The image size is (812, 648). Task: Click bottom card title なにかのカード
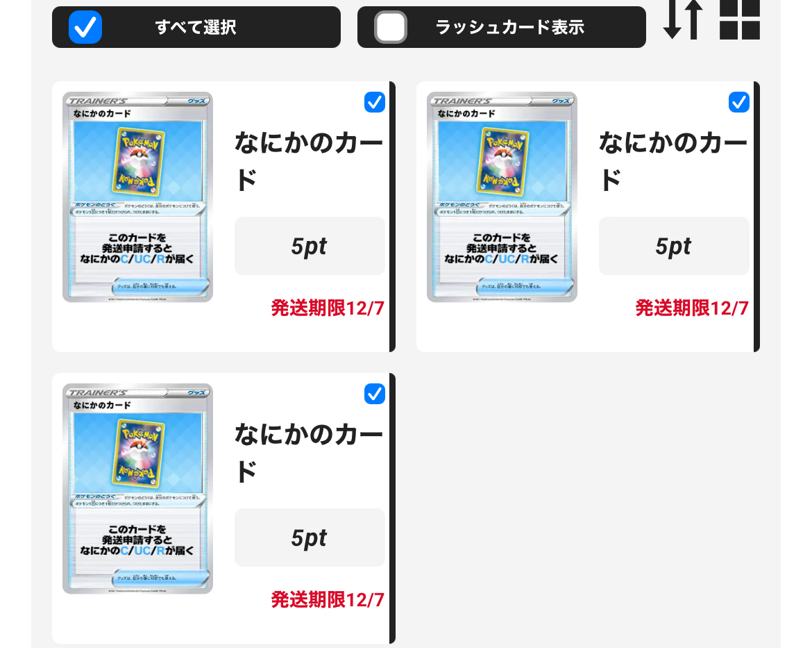pos(309,453)
